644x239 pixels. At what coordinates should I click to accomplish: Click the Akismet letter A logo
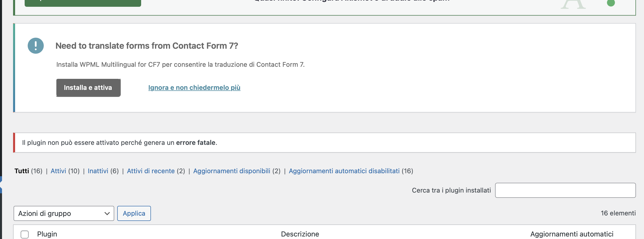click(573, 4)
